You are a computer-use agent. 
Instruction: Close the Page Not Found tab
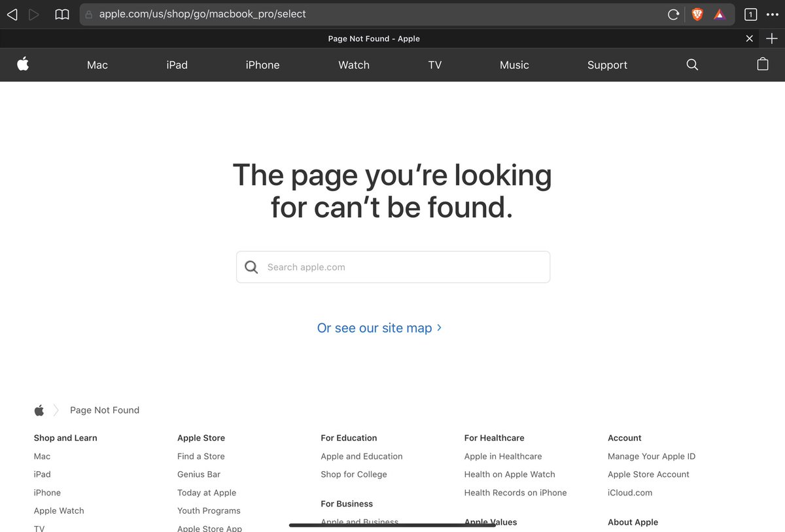click(750, 39)
